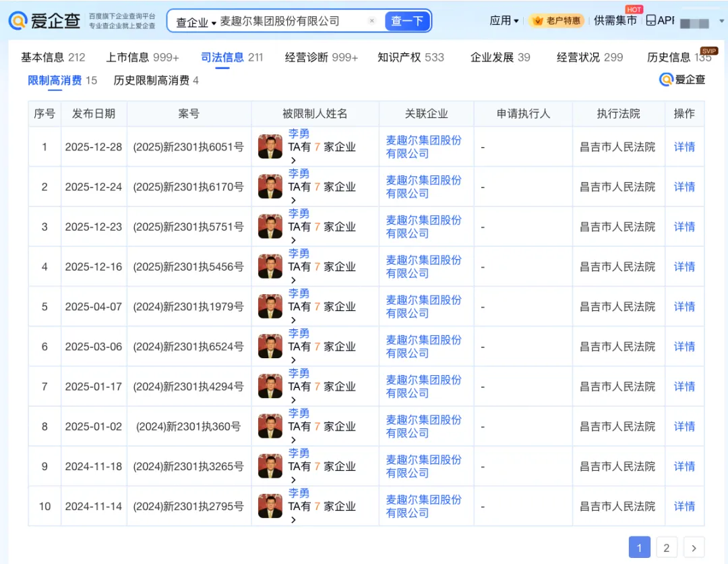728x564 pixels.
Task: View 详情 for case 执3265号
Action: pyautogui.click(x=684, y=466)
